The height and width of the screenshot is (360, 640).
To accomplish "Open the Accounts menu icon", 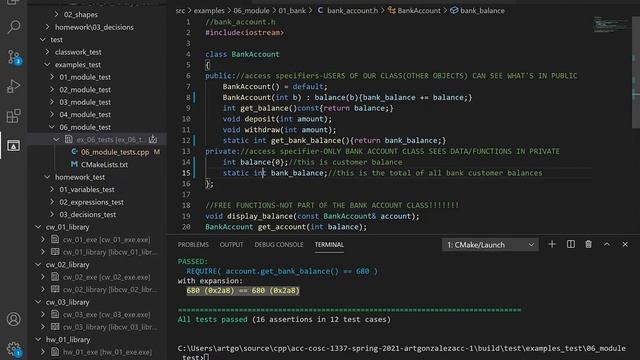I will 13,319.
